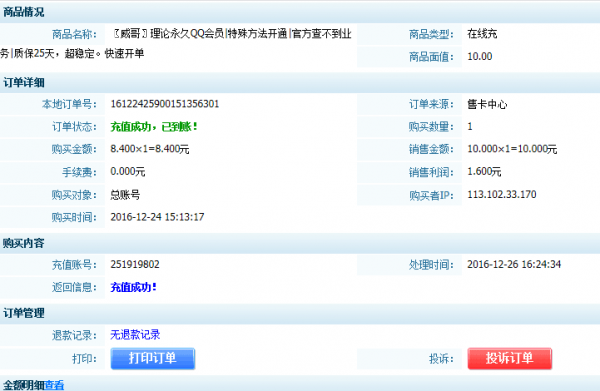This screenshot has height=391, width=600.
Task: Click the 订单详细 section header
Action: point(24,83)
